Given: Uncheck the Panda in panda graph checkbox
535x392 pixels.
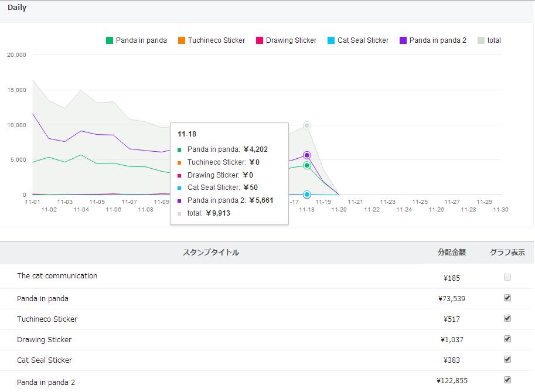Looking at the screenshot, I should 507,298.
